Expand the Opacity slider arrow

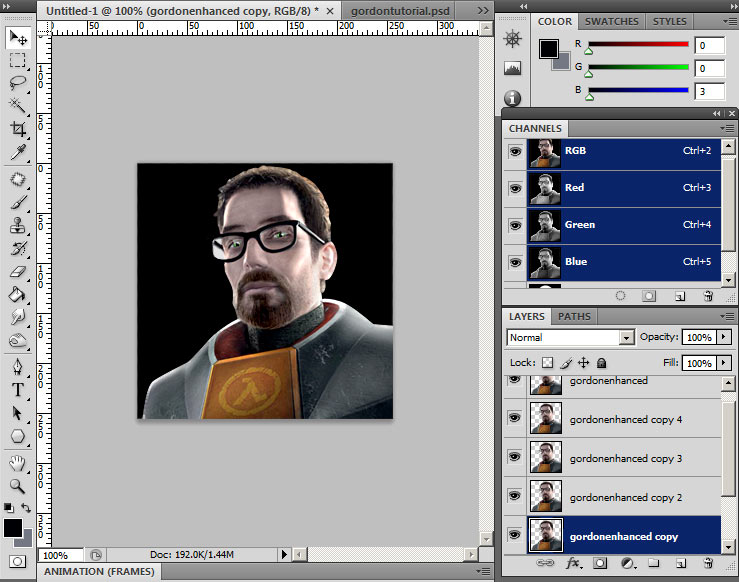pyautogui.click(x=724, y=338)
